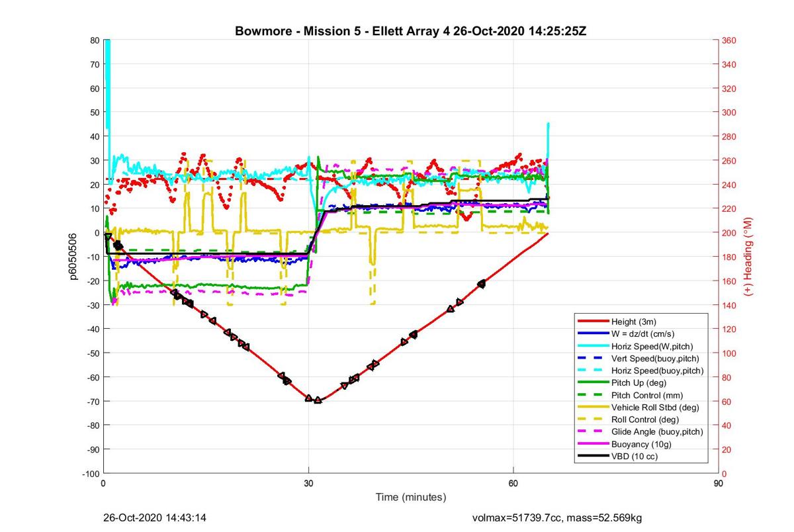The height and width of the screenshot is (532, 794).
Task: Select the '280' heading axis tick label
Action: point(730,136)
